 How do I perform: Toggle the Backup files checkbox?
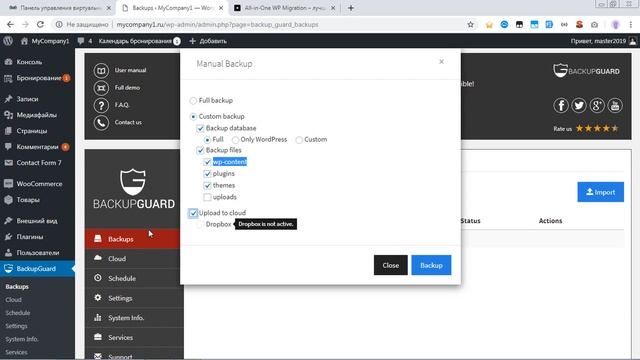pyautogui.click(x=200, y=150)
